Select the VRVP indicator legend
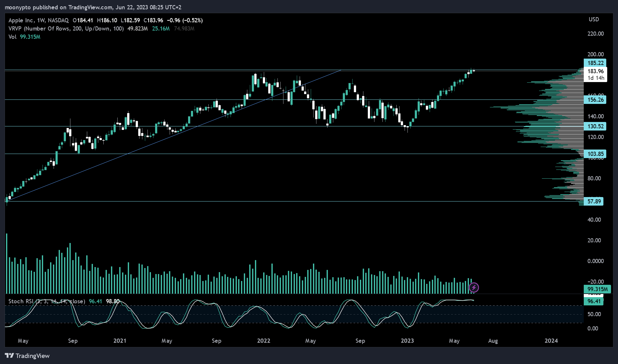This screenshot has height=364, width=618. (66, 29)
